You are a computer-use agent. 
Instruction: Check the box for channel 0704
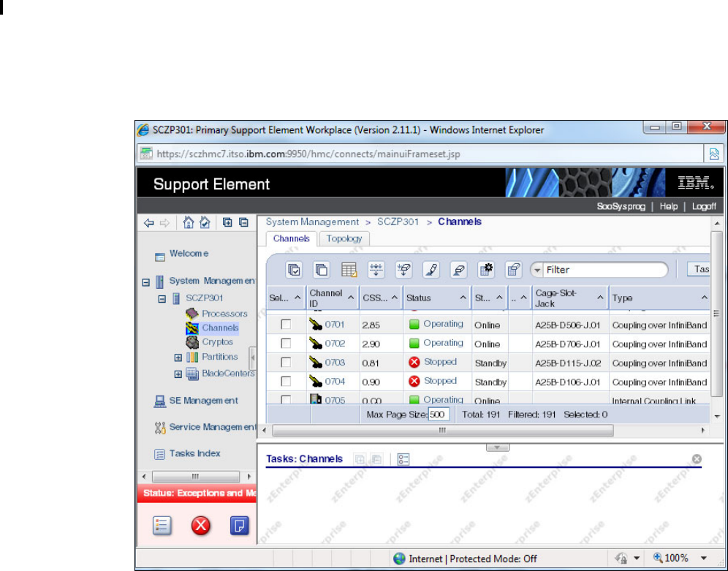286,381
